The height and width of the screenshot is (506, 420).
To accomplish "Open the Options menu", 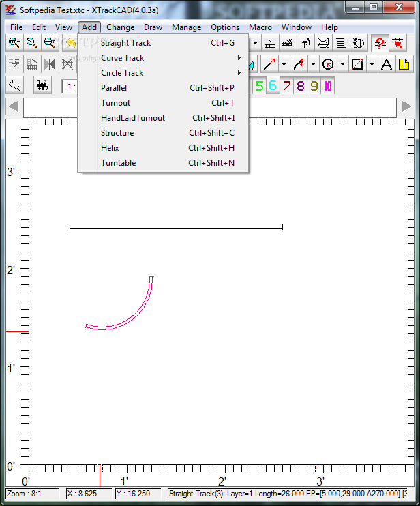I will pos(225,27).
